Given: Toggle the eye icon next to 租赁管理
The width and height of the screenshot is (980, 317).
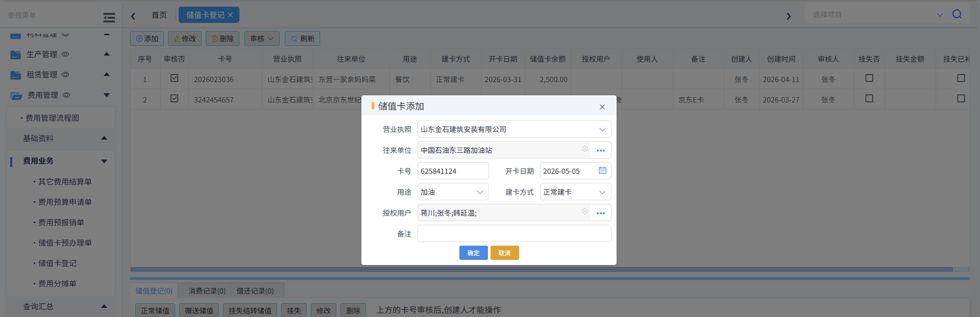Looking at the screenshot, I should tap(65, 74).
